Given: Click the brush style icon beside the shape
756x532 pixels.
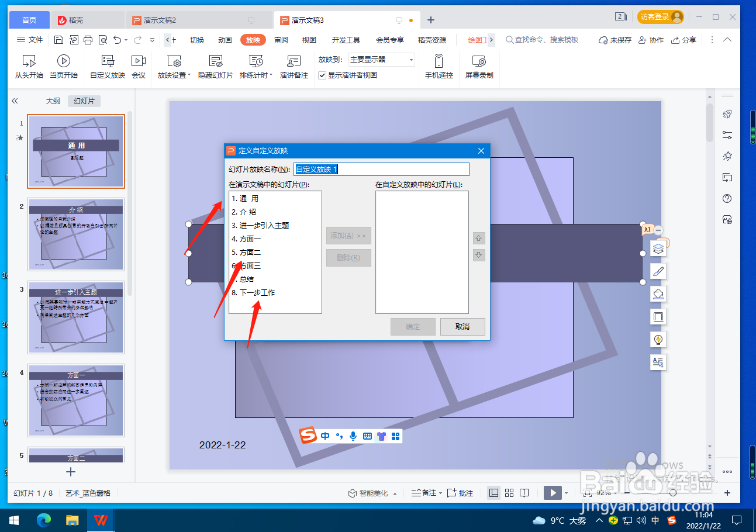Looking at the screenshot, I should pos(658,271).
